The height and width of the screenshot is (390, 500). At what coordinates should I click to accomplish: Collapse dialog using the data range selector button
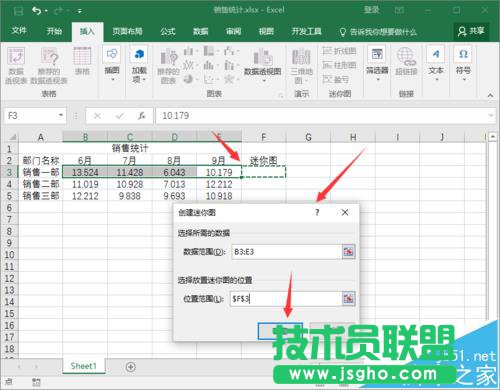point(349,252)
